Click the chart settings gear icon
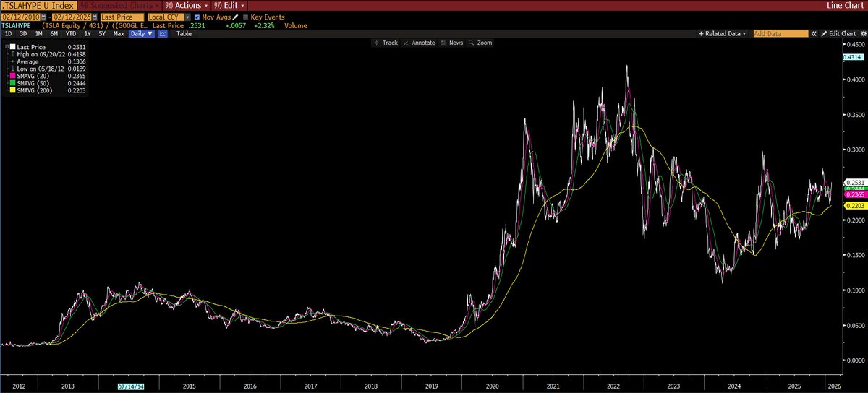Screen dimensions: 868x393 pos(862,34)
